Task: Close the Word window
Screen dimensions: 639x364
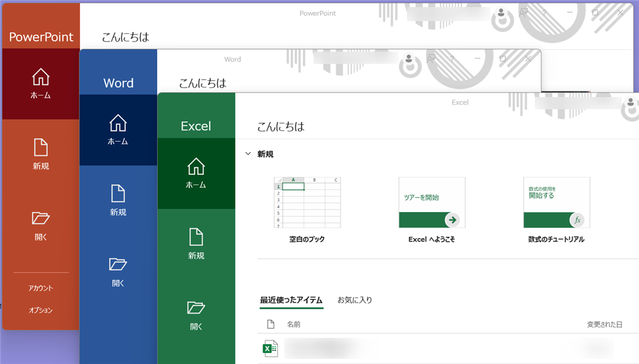Action: [x=528, y=59]
